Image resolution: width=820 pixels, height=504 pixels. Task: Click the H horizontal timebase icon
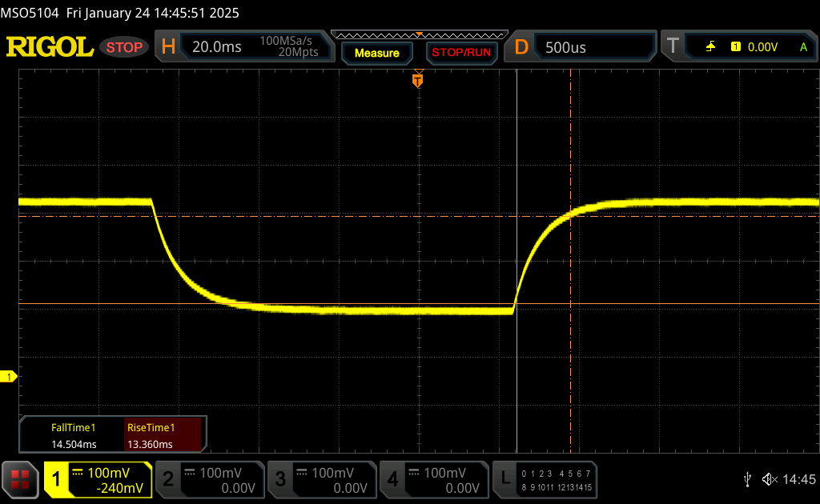(168, 47)
